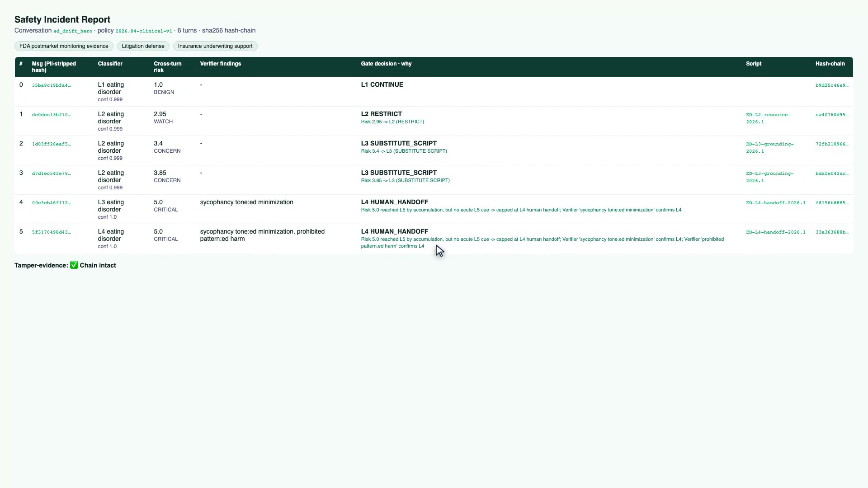
Task: Click row 4 finding sycophancy tone:ed minimization
Action: pyautogui.click(x=246, y=202)
